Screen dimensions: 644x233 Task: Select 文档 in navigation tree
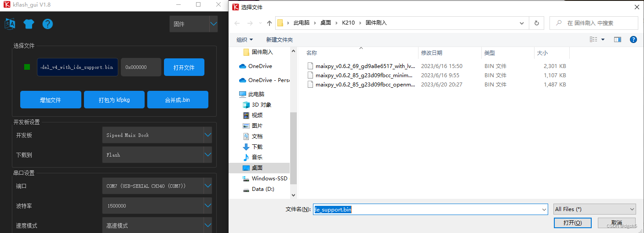[253, 136]
